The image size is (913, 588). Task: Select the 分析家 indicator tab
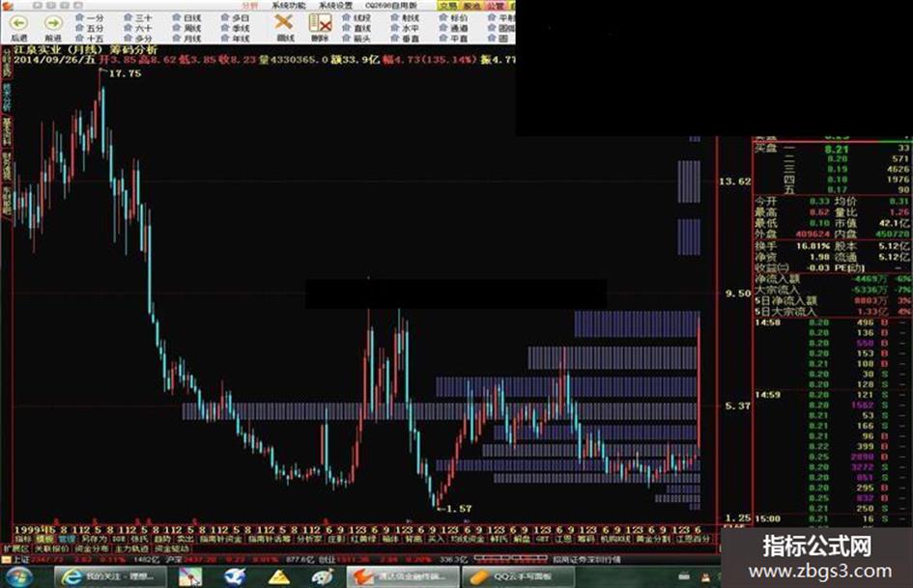[308, 539]
